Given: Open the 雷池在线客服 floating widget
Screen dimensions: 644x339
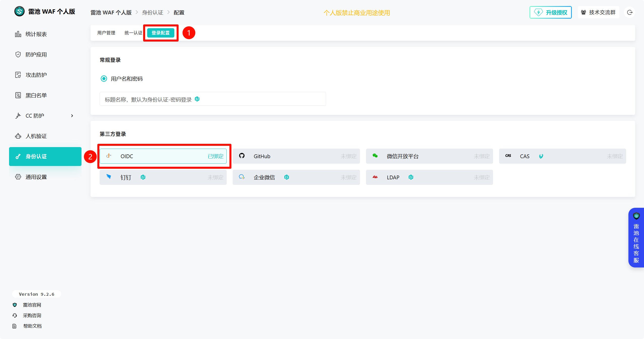Looking at the screenshot, I should [x=636, y=238].
